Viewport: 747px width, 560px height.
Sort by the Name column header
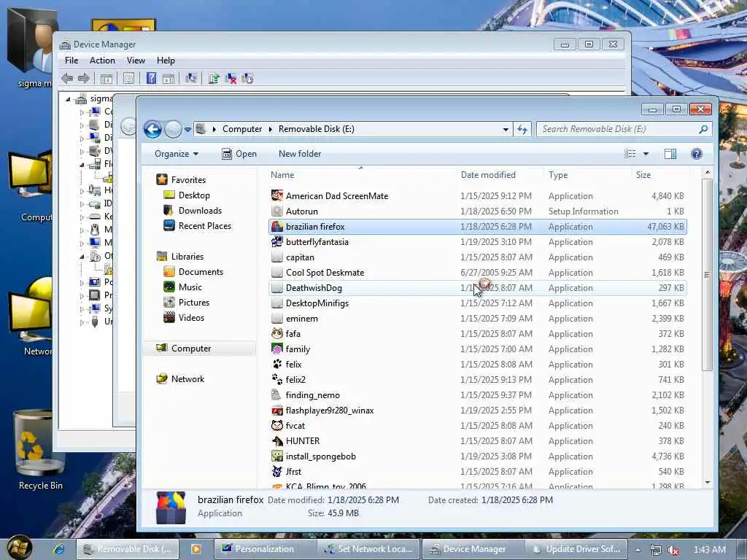[x=282, y=175]
